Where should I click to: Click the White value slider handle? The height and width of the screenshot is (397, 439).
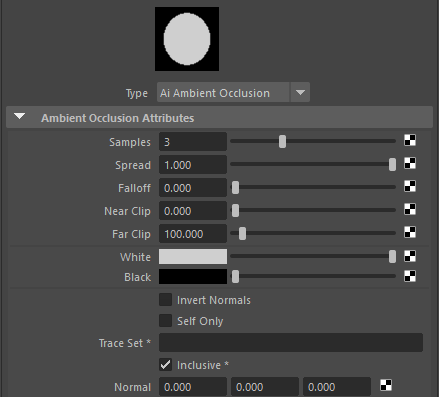point(392,256)
